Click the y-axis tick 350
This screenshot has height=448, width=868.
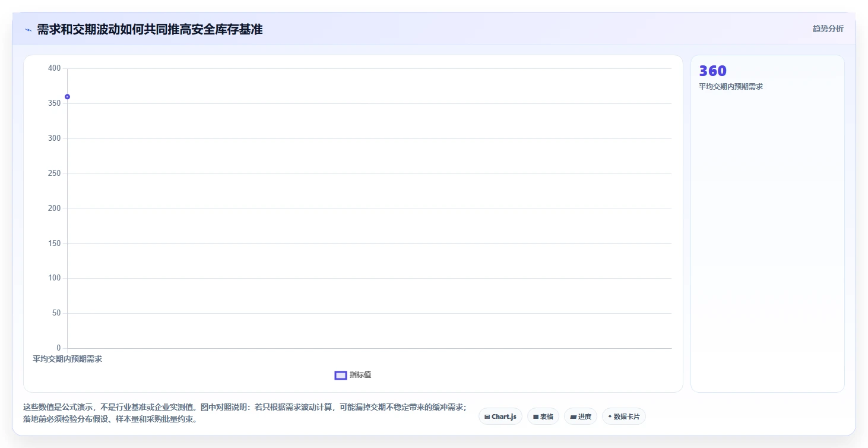55,103
